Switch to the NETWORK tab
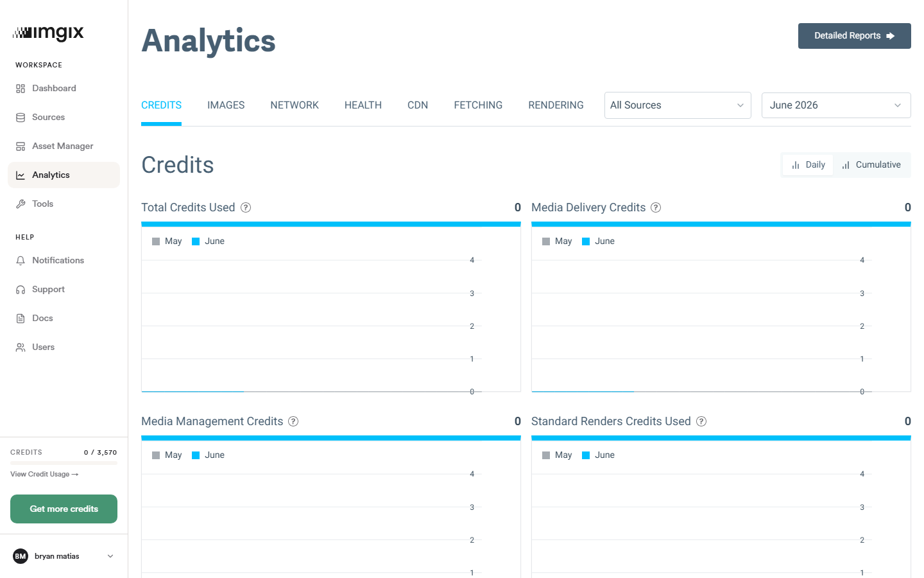The image size is (924, 578). tap(295, 105)
